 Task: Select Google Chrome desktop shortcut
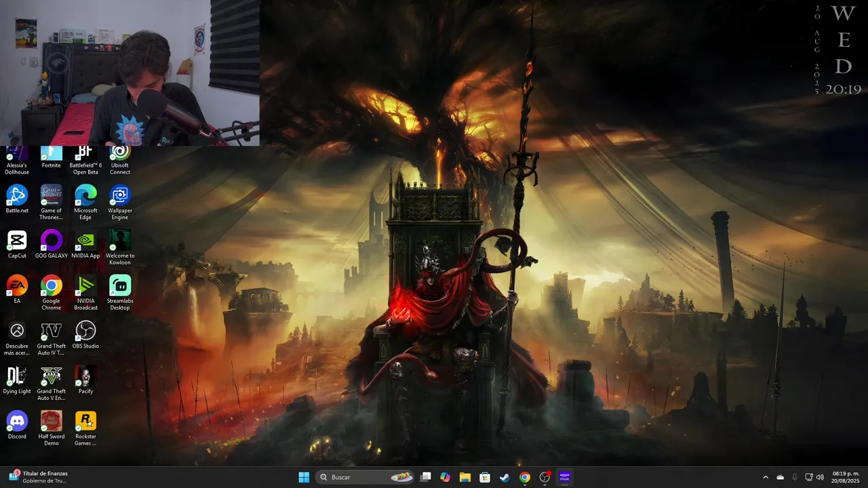tap(52, 293)
